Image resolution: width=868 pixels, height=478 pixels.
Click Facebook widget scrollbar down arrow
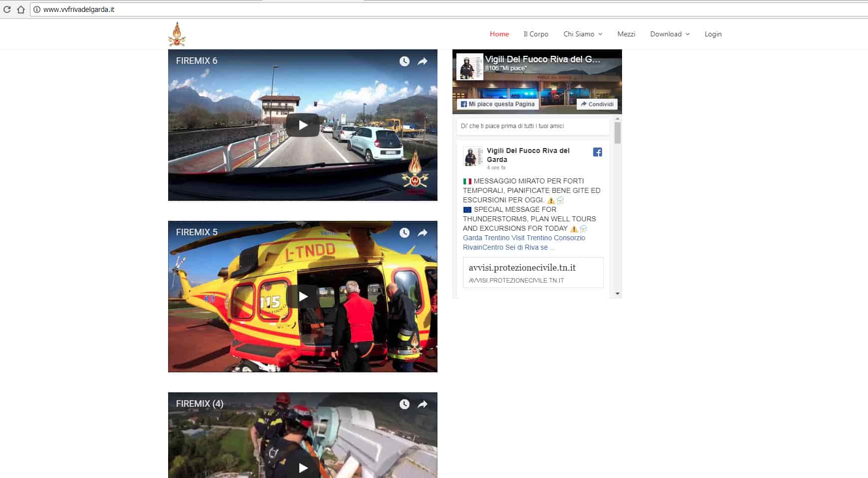(x=618, y=294)
